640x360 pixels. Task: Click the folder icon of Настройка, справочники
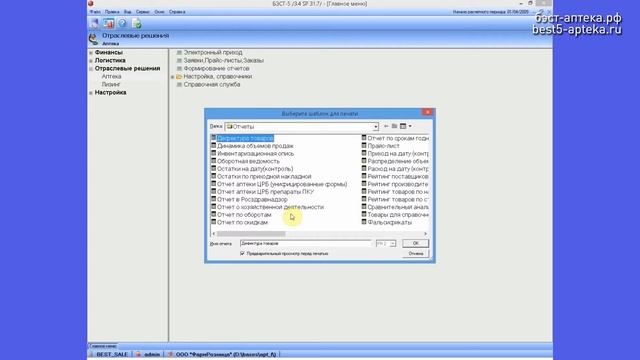click(x=179, y=76)
